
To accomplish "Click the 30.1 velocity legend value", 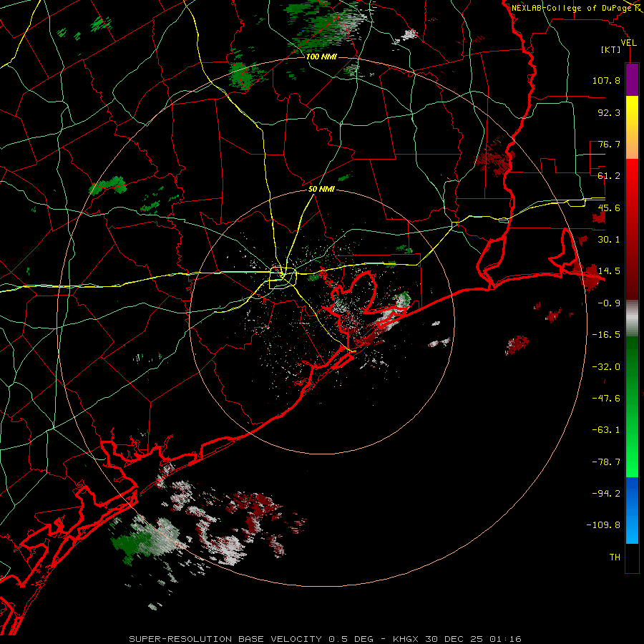I will tap(609, 240).
